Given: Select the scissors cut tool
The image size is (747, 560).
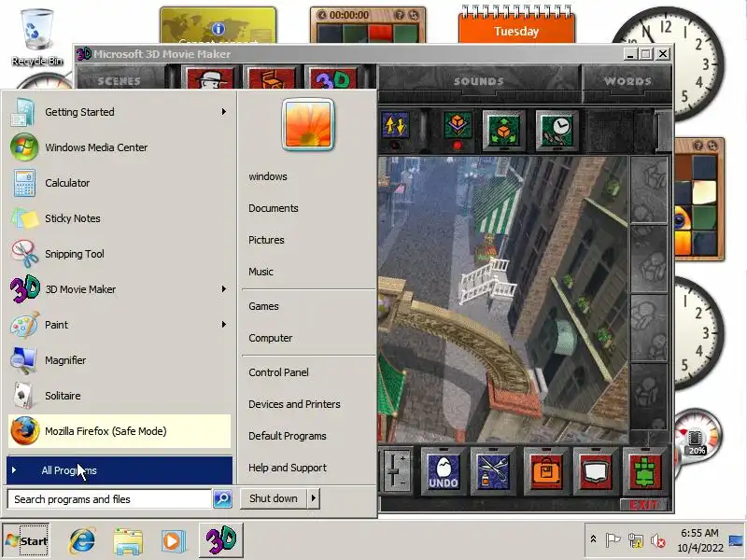Looking at the screenshot, I should 493,471.
